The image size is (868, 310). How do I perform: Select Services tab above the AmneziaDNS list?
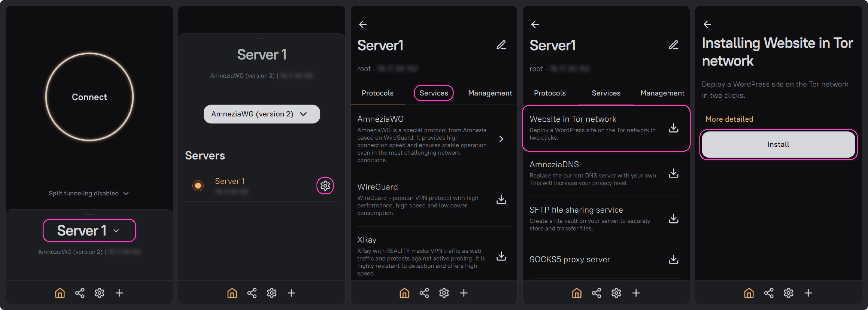point(606,93)
